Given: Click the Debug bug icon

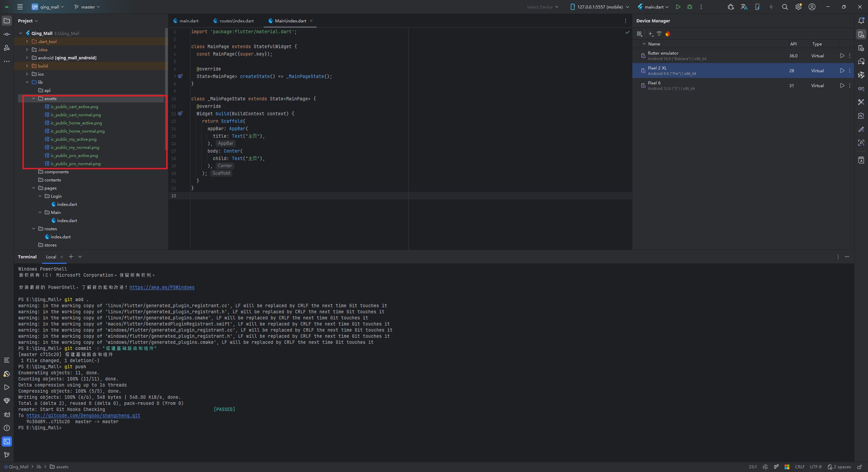Looking at the screenshot, I should pos(689,7).
